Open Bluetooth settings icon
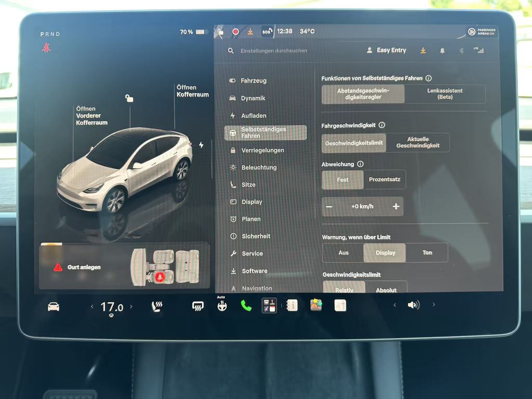Screen dimensions: 532x399 pos(461,50)
